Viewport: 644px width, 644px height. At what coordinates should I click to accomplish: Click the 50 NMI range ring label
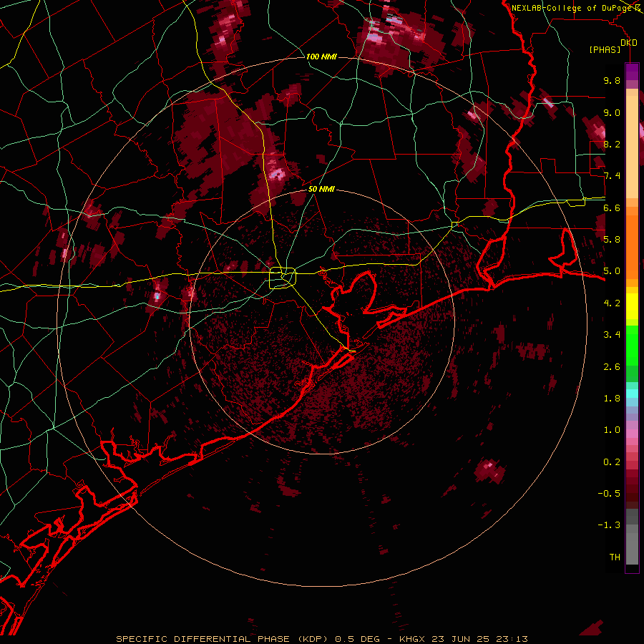pos(321,190)
